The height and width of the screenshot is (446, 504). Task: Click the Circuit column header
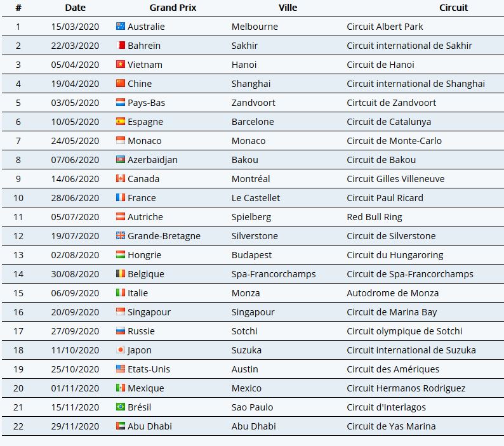pos(453,8)
